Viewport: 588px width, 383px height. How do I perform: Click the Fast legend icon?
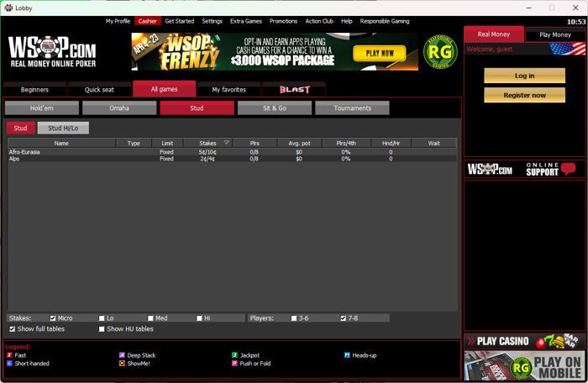click(9, 355)
